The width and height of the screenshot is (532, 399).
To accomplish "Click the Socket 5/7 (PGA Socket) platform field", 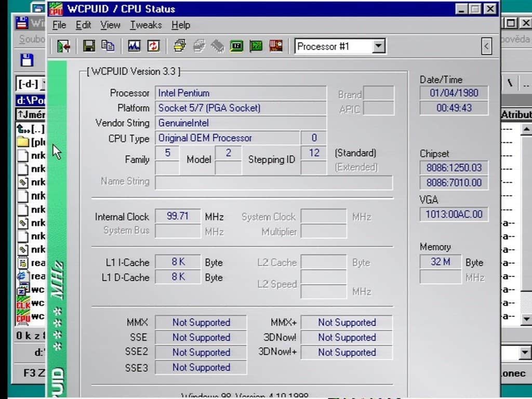I will pyautogui.click(x=241, y=108).
